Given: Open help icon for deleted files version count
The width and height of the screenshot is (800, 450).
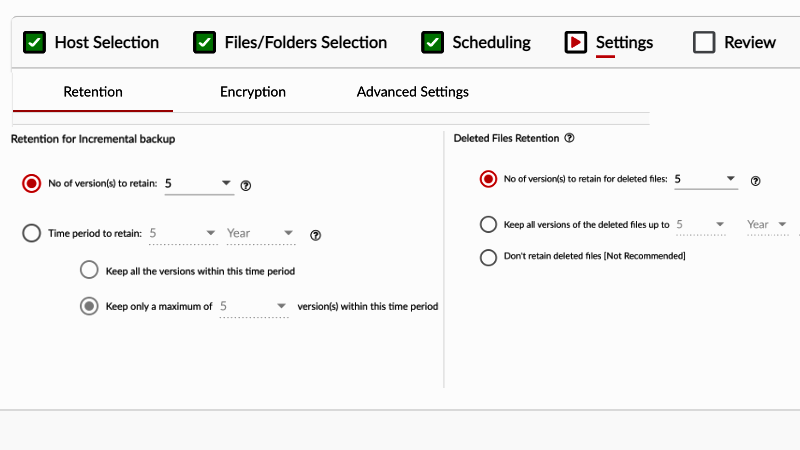Looking at the screenshot, I should click(x=756, y=181).
